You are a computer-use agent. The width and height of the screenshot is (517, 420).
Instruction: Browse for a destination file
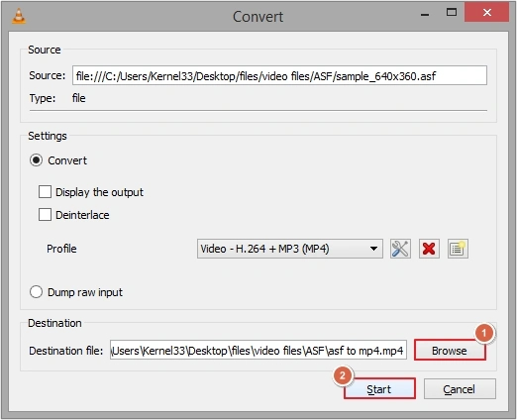450,350
